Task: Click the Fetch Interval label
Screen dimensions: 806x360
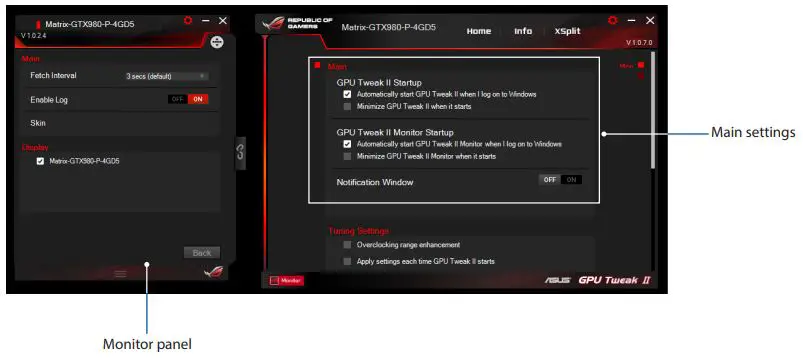Action: (53, 76)
